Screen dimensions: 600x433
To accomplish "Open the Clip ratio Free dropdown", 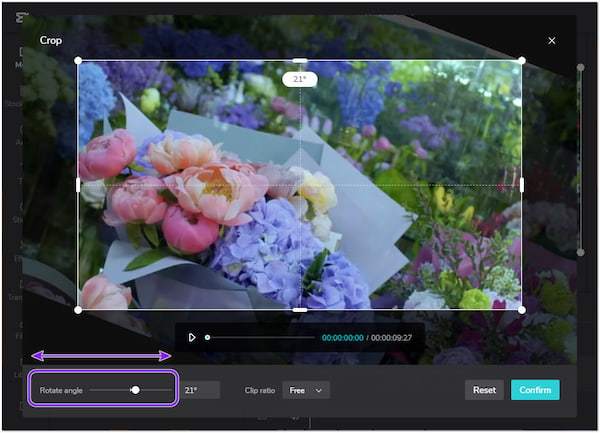I will click(306, 390).
